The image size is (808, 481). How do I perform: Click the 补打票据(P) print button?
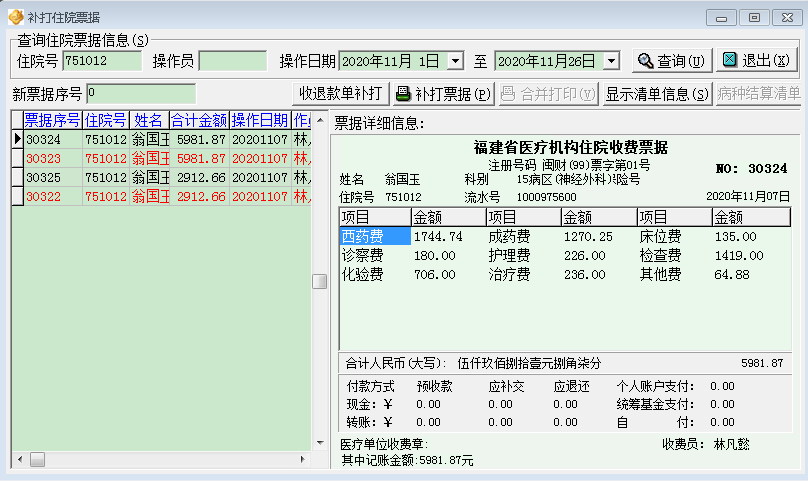[x=443, y=94]
